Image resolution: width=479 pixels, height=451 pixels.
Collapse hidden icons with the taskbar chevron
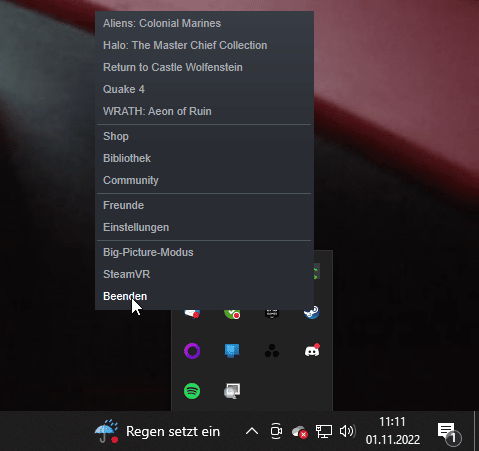(252, 431)
